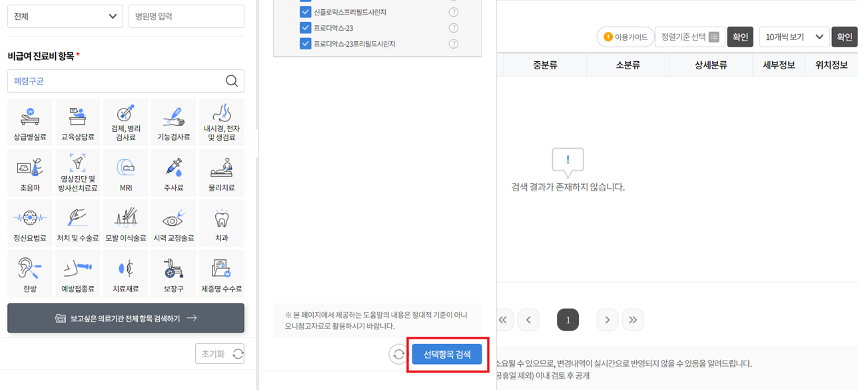Select the 주사료 (injection fee) icon
868x390 pixels.
173,171
